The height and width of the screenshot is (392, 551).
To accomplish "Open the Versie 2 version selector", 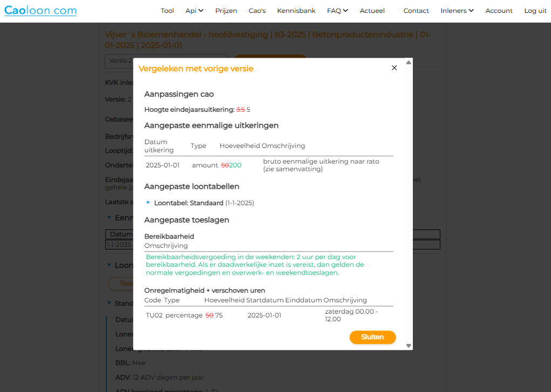I will pos(119,61).
